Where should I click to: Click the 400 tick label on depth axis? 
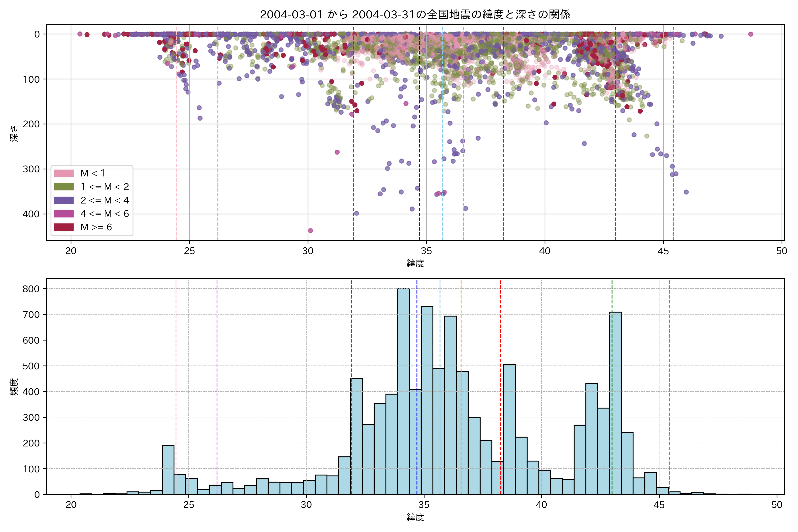[x=31, y=214]
